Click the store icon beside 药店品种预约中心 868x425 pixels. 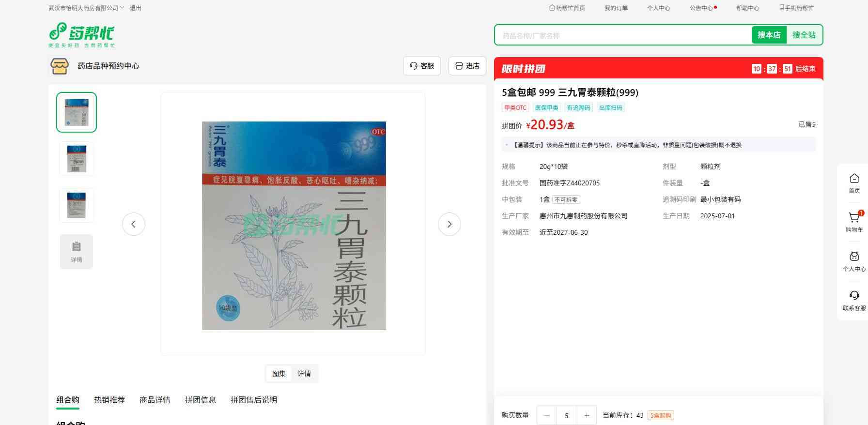(x=60, y=66)
